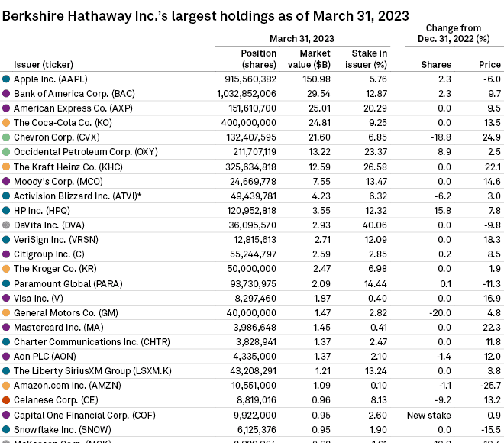Select 'Paramount Global (PARA)' label
The width and height of the screenshot is (504, 443).
click(68, 284)
